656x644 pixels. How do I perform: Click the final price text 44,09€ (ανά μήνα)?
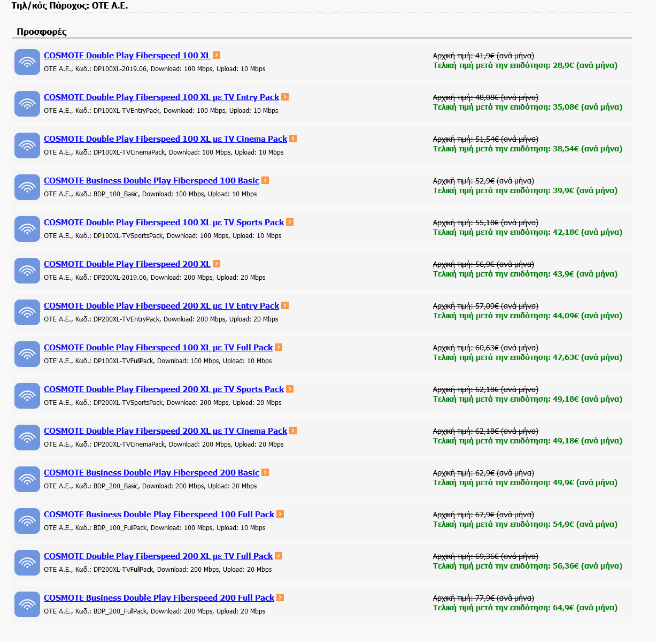click(x=588, y=316)
